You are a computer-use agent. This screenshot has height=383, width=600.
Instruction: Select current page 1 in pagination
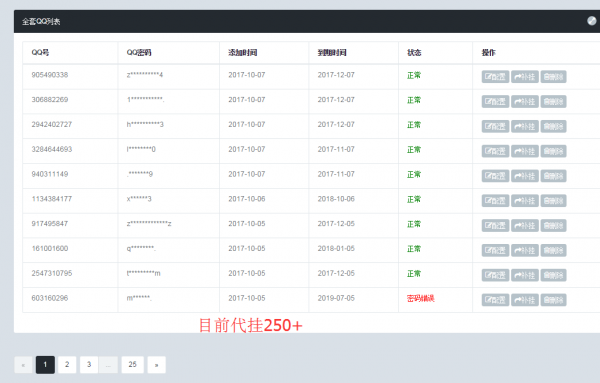45,365
